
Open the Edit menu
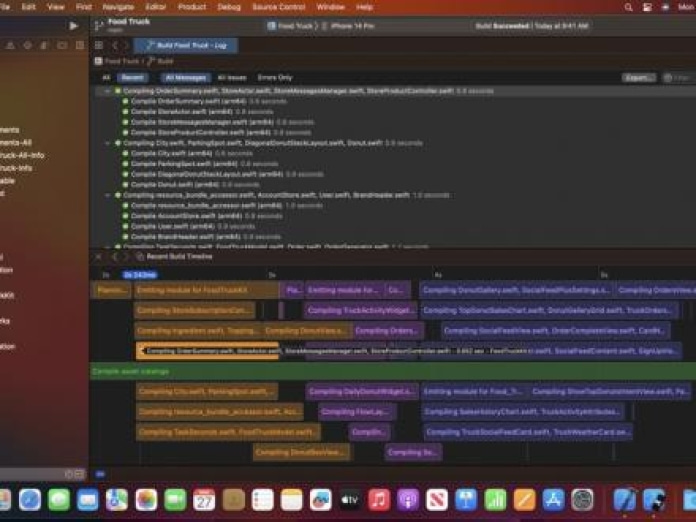tap(28, 7)
